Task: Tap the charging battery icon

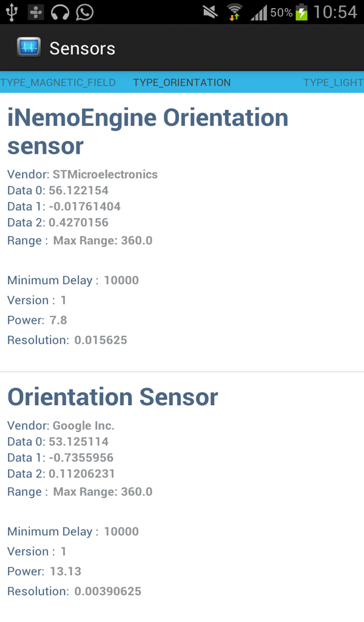Action: tap(302, 12)
